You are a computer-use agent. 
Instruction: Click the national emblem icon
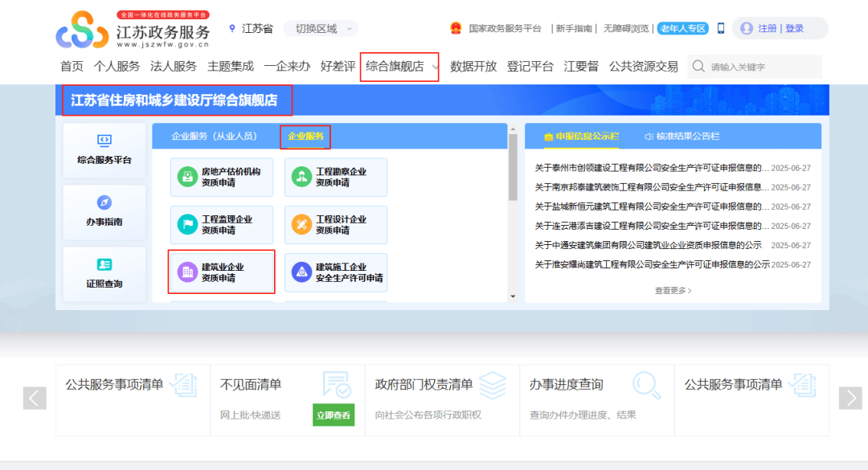[x=456, y=28]
